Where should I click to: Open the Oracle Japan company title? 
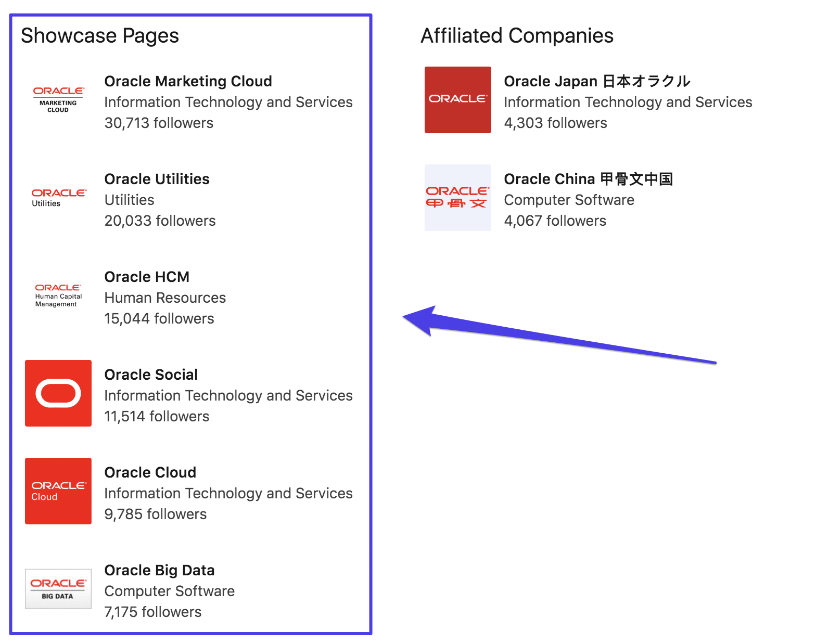point(596,81)
